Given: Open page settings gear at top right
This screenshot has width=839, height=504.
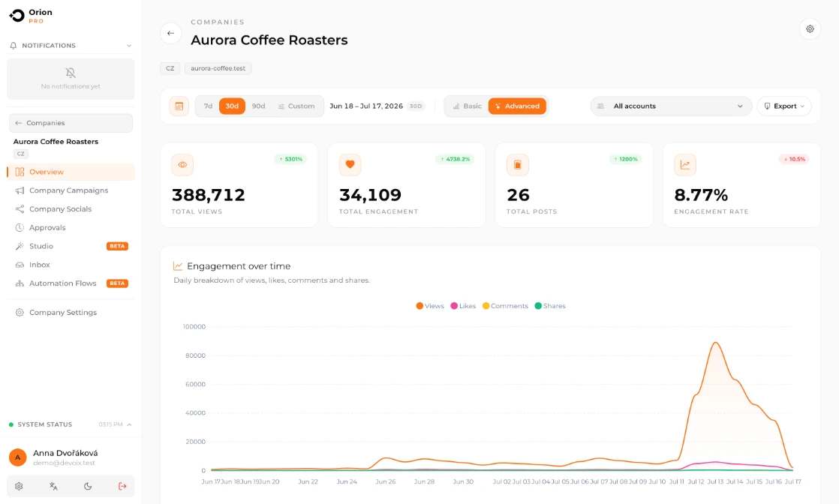Looking at the screenshot, I should 810,29.
